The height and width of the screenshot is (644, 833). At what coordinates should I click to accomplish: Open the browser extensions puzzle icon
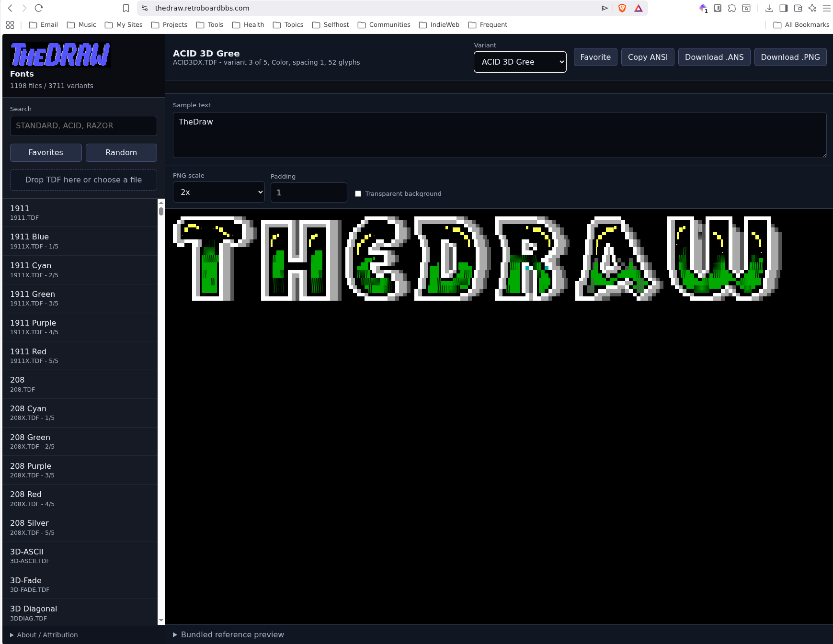[x=732, y=8]
